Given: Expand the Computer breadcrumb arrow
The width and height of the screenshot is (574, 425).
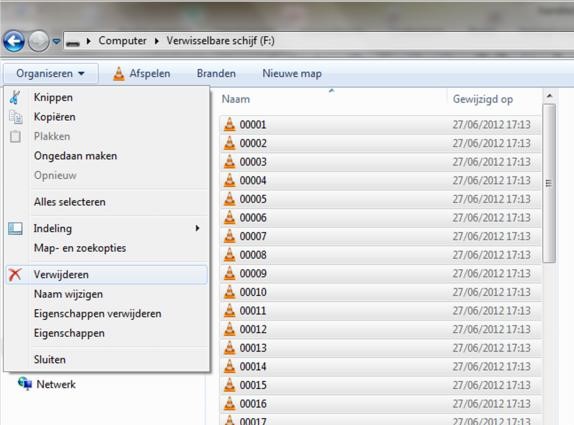Looking at the screenshot, I should (x=157, y=41).
